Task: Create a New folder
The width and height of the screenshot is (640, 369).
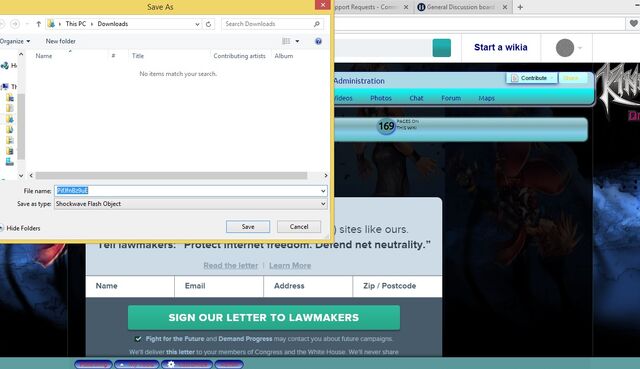Action: pyautogui.click(x=60, y=41)
